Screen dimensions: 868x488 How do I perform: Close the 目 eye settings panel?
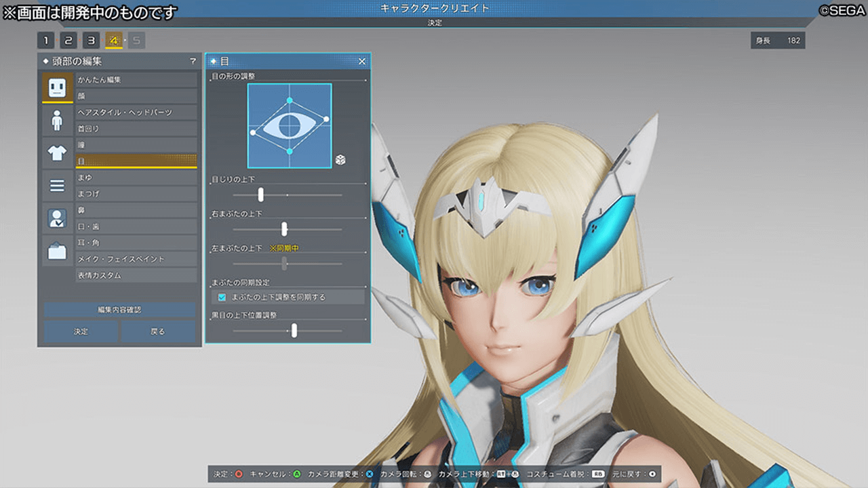click(x=361, y=61)
